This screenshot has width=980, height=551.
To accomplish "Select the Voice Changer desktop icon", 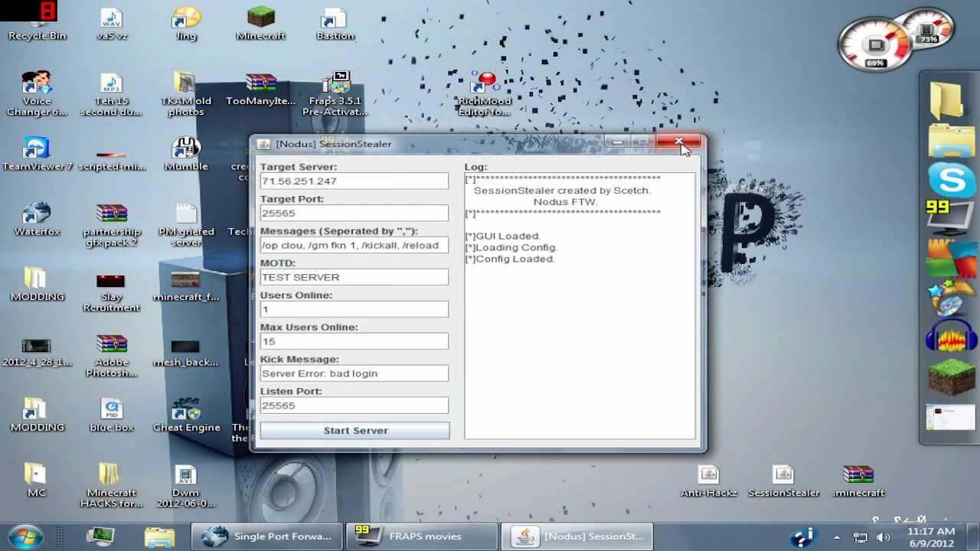I will [x=37, y=93].
